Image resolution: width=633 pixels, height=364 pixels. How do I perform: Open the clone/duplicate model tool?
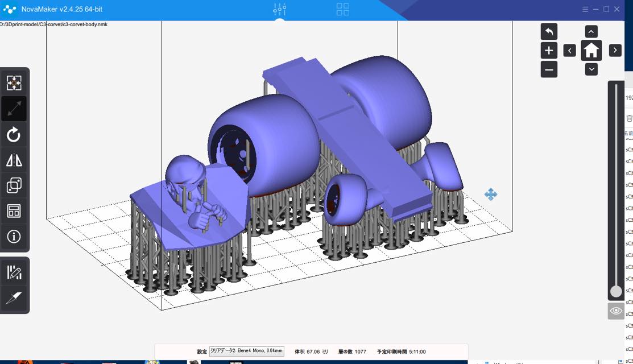(14, 185)
